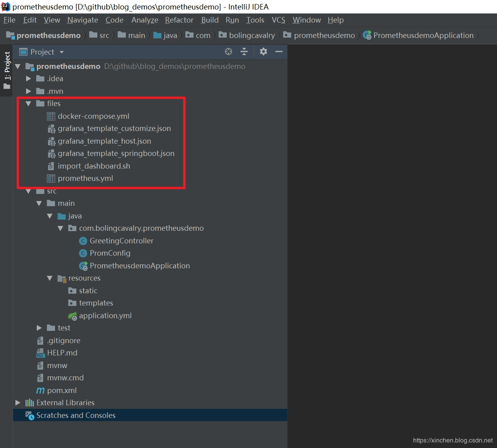Click the grafana_template_host.json file icon
The width and height of the screenshot is (497, 448).
pos(51,141)
